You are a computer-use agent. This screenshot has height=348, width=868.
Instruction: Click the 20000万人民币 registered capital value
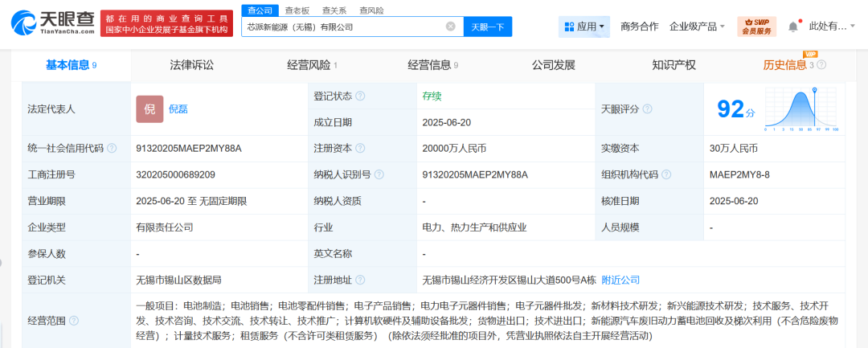[x=454, y=148]
